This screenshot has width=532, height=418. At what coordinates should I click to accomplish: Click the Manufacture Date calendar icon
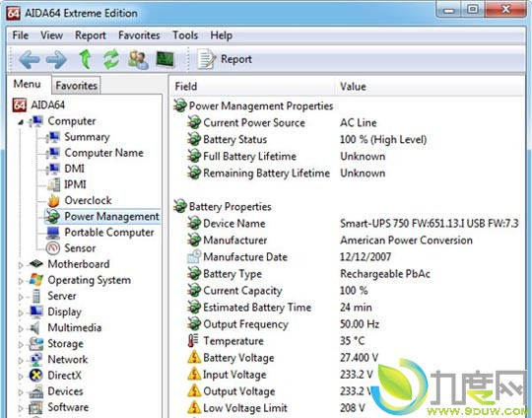[194, 256]
